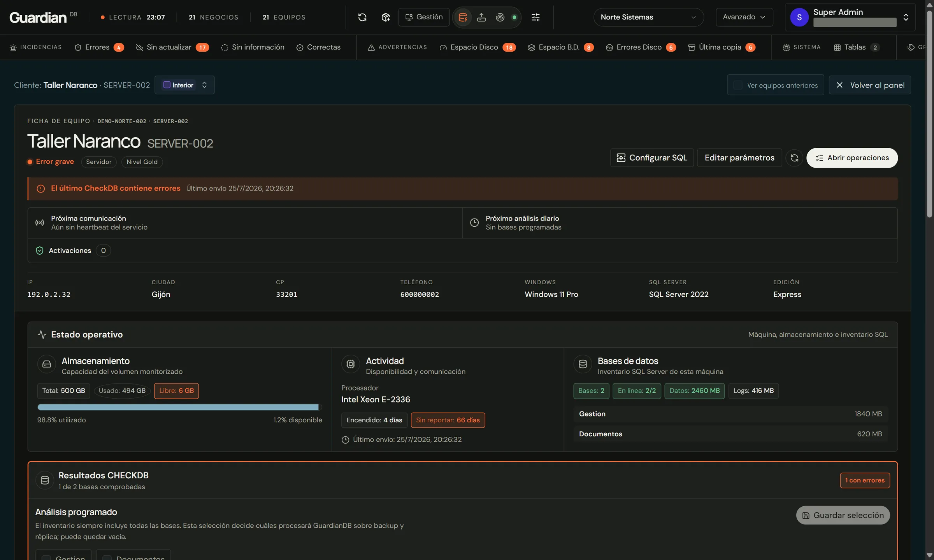Switch to the Sin actualizar filter
The width and height of the screenshot is (934, 560).
click(172, 47)
